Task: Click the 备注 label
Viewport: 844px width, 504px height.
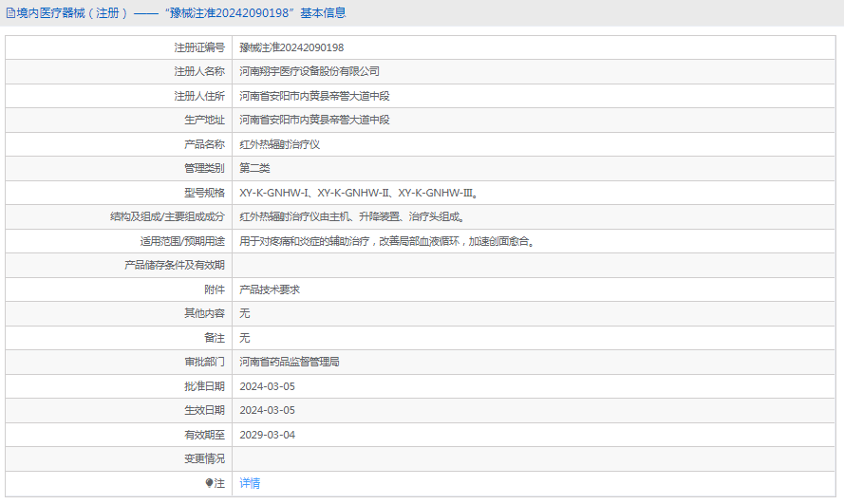Action: click(215, 338)
